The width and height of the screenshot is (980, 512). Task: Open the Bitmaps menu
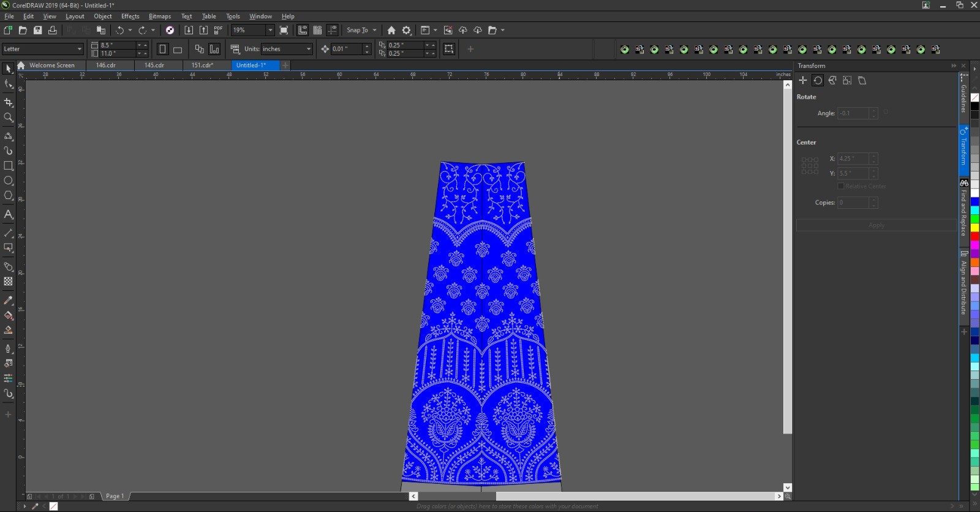pyautogui.click(x=160, y=17)
